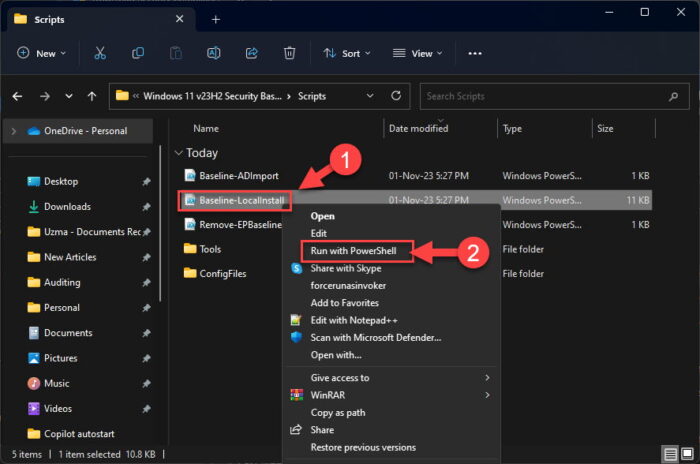Sort by the Size column header
The width and height of the screenshot is (700, 464).
(605, 129)
